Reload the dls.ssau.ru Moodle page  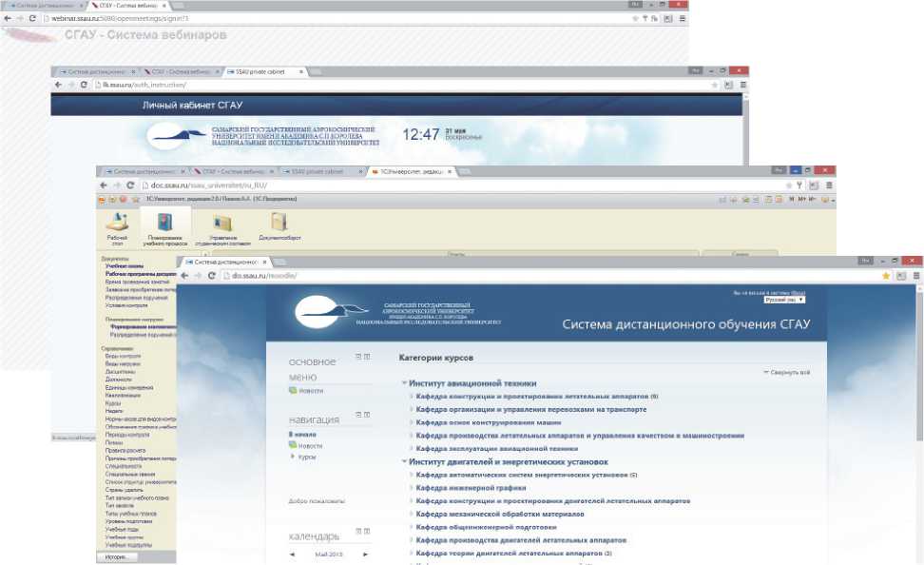click(212, 276)
